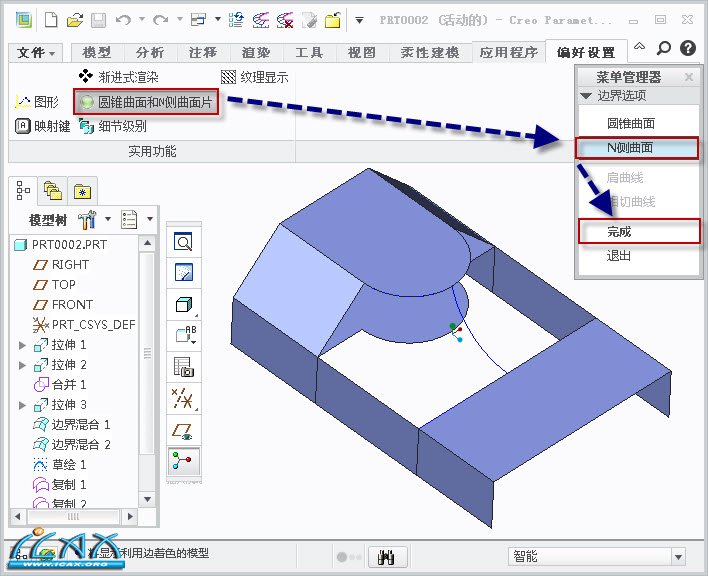Switch to the 视图 ribbon tab
This screenshot has height=576, width=708.
pos(361,53)
